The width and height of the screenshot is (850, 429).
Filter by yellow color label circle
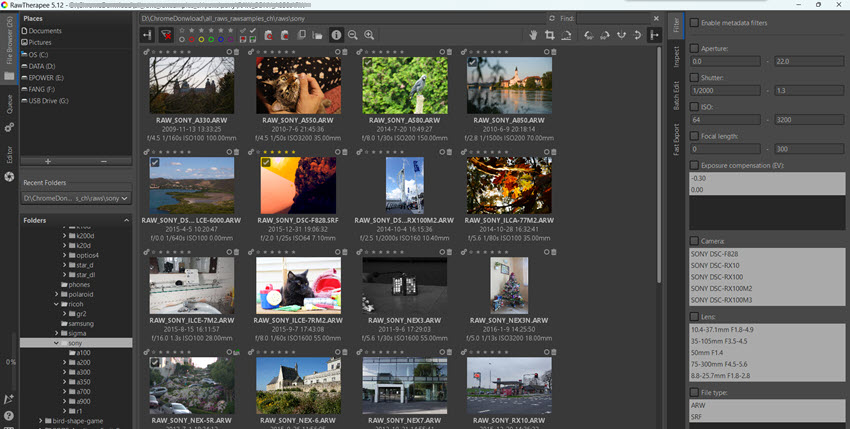pos(201,40)
